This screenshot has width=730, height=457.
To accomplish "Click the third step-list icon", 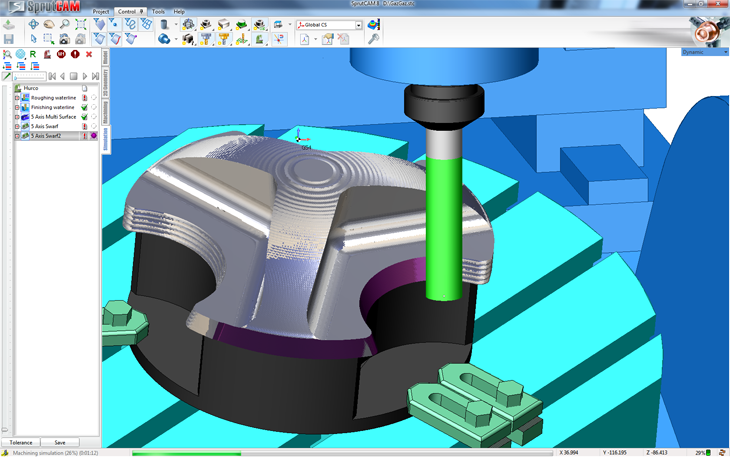I will (35, 66).
